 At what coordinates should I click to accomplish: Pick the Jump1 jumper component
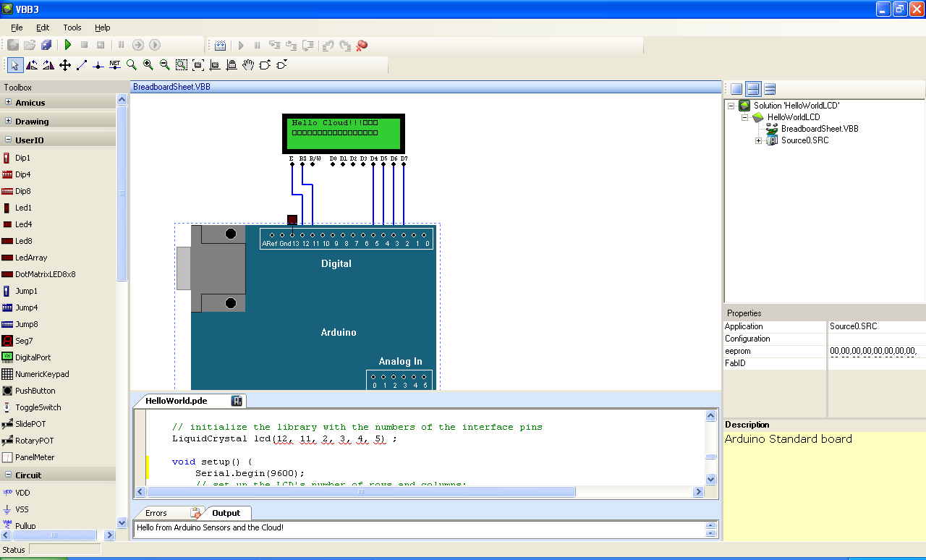[26, 291]
